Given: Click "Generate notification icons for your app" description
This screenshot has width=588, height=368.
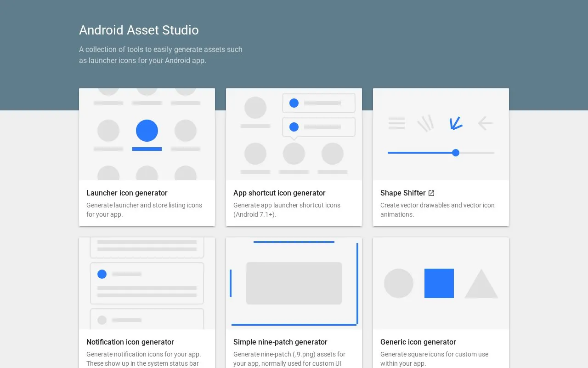Looking at the screenshot, I should click(x=143, y=359).
